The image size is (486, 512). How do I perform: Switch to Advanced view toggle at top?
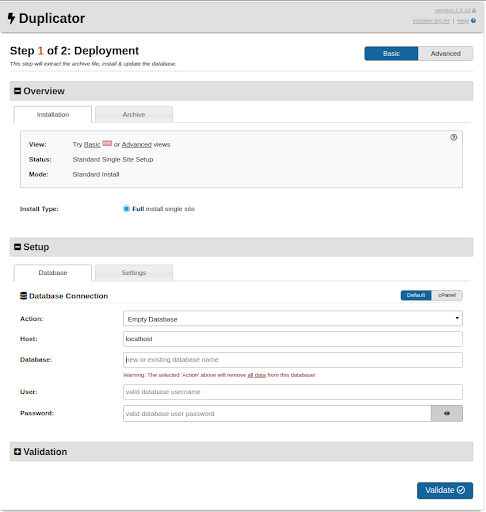coord(445,53)
